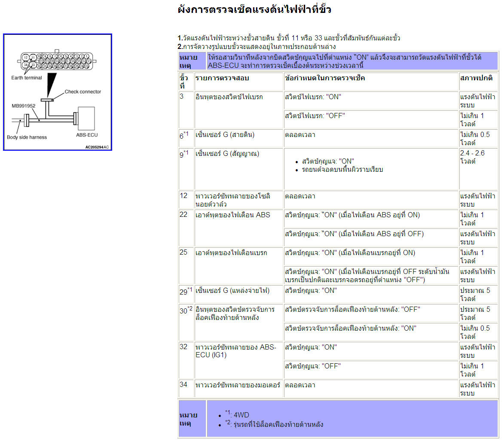Click the top หมายเหตุ note about waiting three seconds
The height and width of the screenshot is (441, 504).
click(x=352, y=61)
